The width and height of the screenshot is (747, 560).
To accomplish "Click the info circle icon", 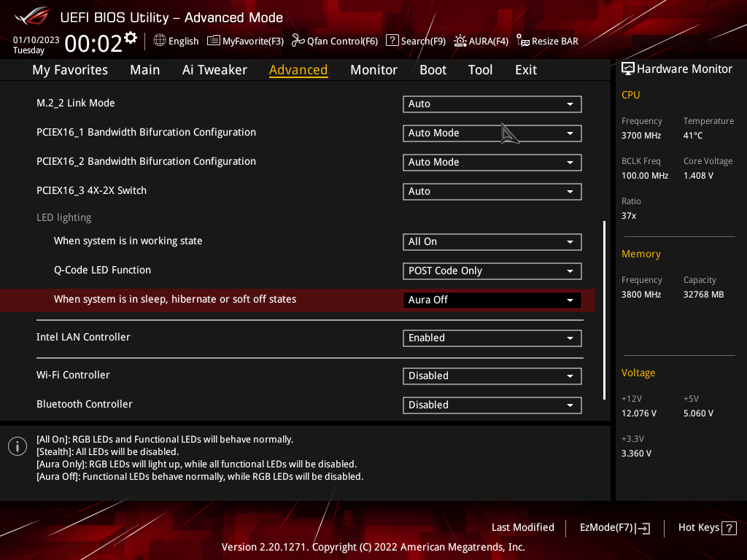I will (x=18, y=446).
